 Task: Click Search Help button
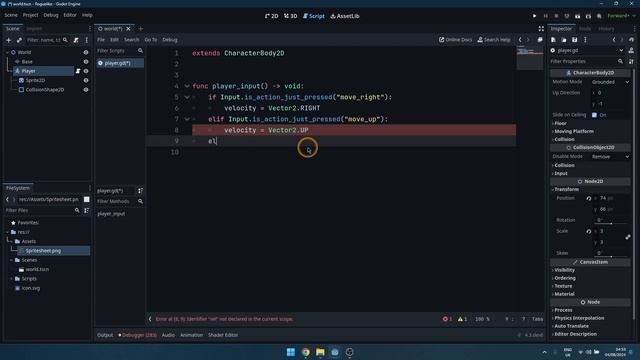tap(494, 40)
